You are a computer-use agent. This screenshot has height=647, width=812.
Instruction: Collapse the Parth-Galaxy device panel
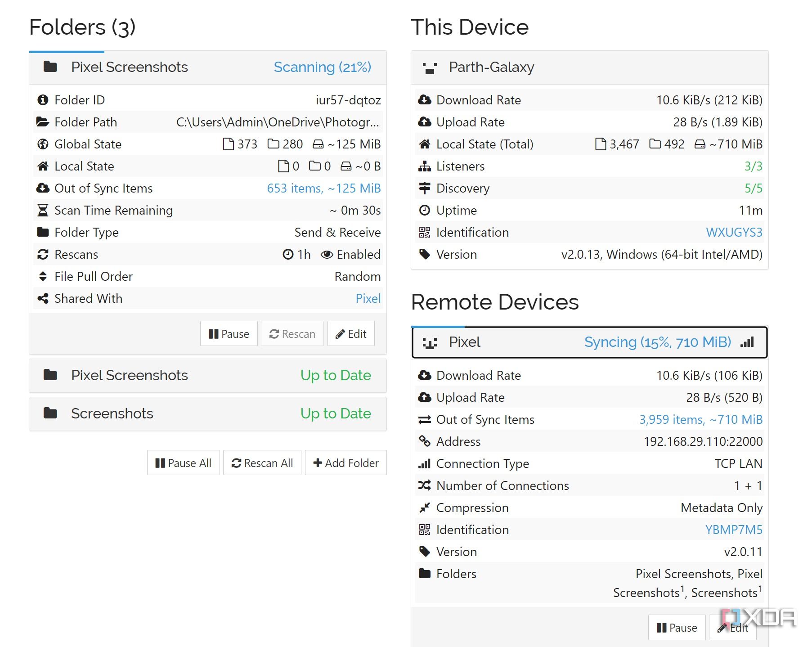pyautogui.click(x=589, y=67)
